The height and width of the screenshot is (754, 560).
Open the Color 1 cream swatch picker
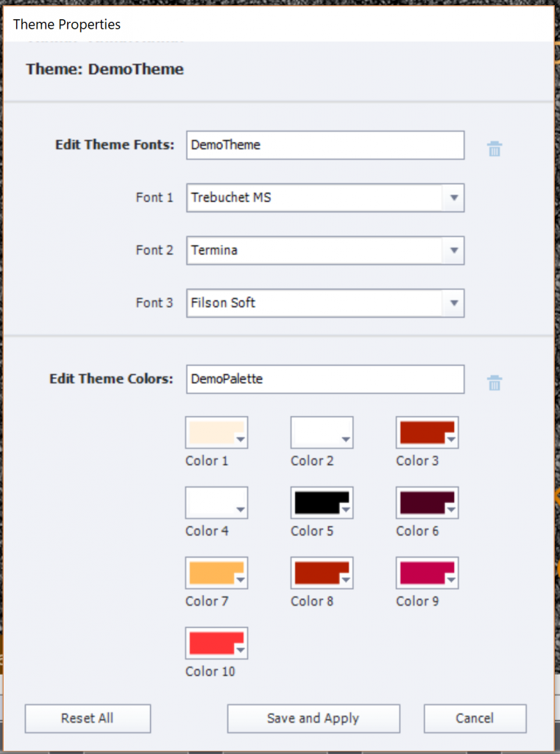(216, 432)
